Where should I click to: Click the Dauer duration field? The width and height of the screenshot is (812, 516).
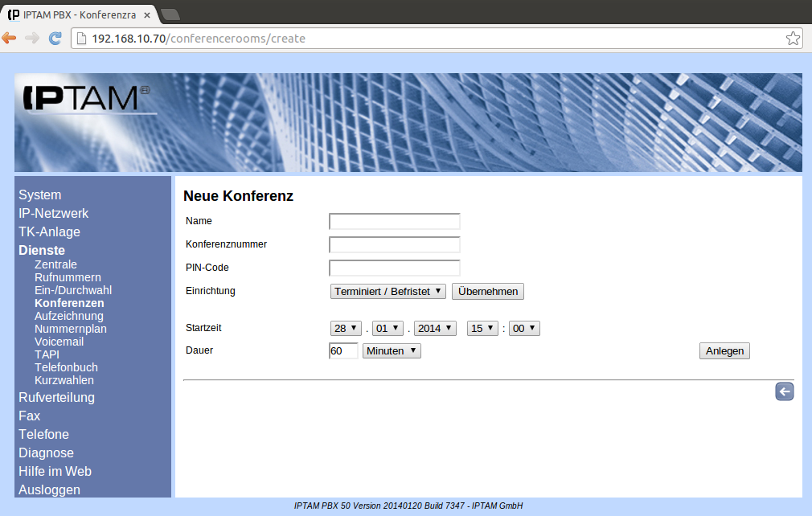click(343, 350)
